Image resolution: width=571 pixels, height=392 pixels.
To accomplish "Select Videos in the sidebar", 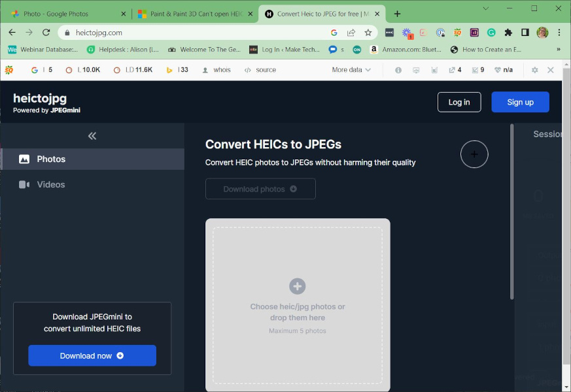I will 51,184.
